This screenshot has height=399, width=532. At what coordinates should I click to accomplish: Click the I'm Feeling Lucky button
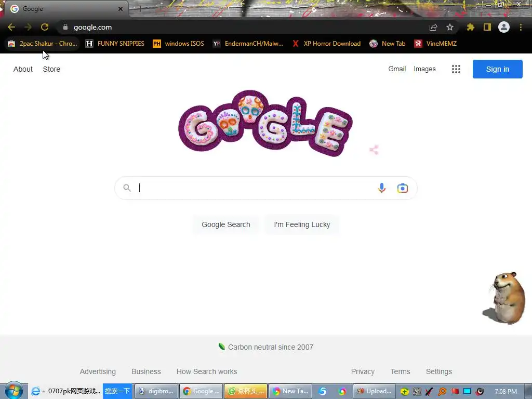point(302,224)
